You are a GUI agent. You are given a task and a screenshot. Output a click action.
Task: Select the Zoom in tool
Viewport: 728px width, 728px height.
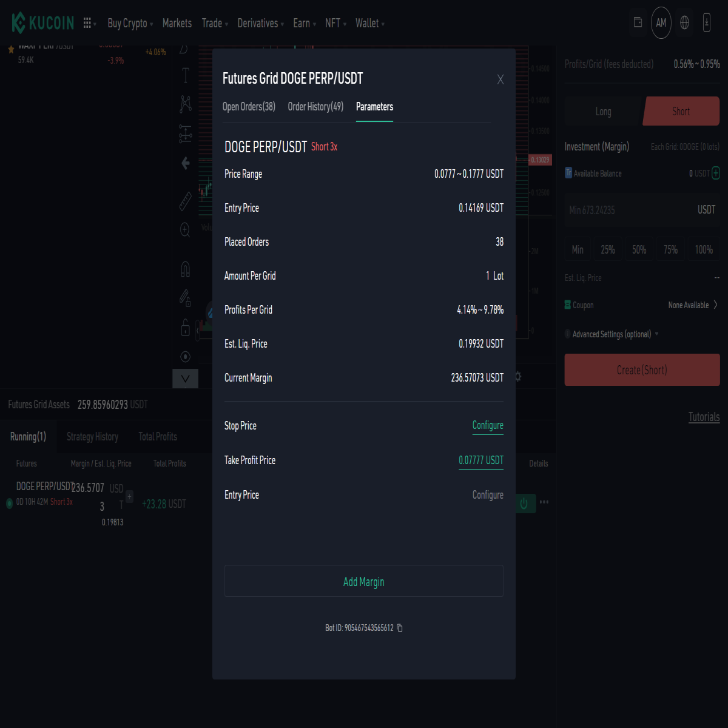click(186, 230)
